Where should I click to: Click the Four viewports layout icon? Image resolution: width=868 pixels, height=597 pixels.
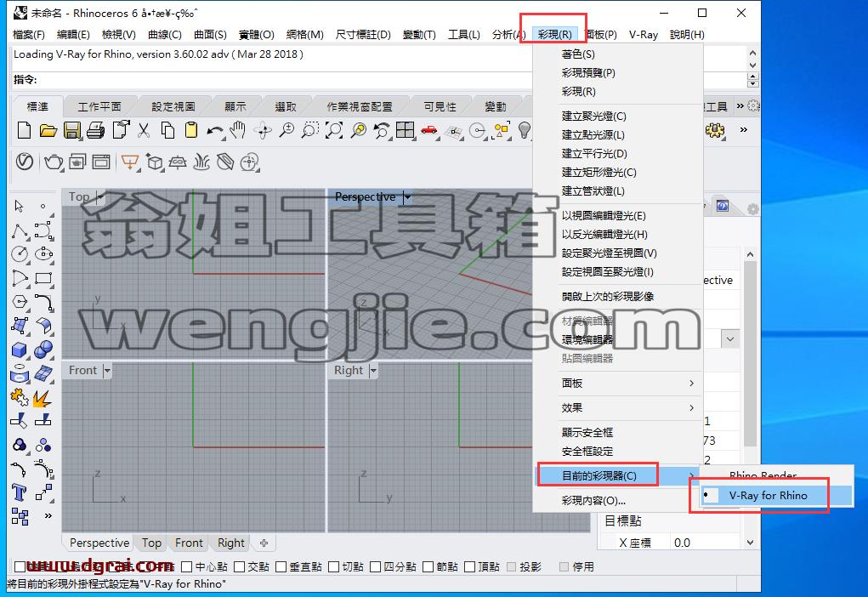[x=406, y=131]
